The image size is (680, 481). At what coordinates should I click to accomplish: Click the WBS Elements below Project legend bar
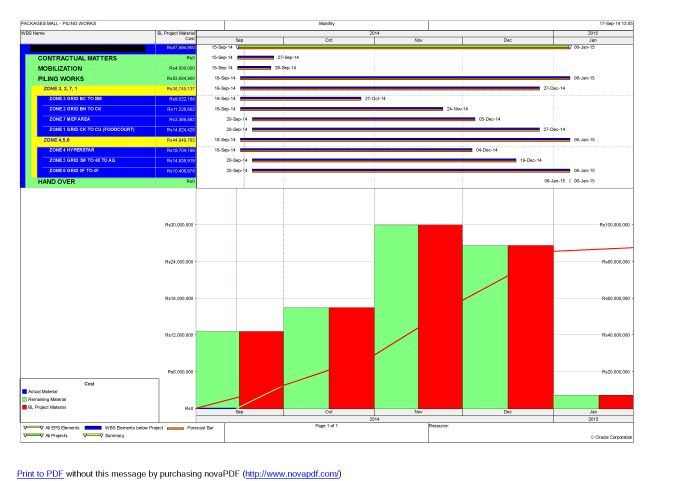pyautogui.click(x=93, y=428)
